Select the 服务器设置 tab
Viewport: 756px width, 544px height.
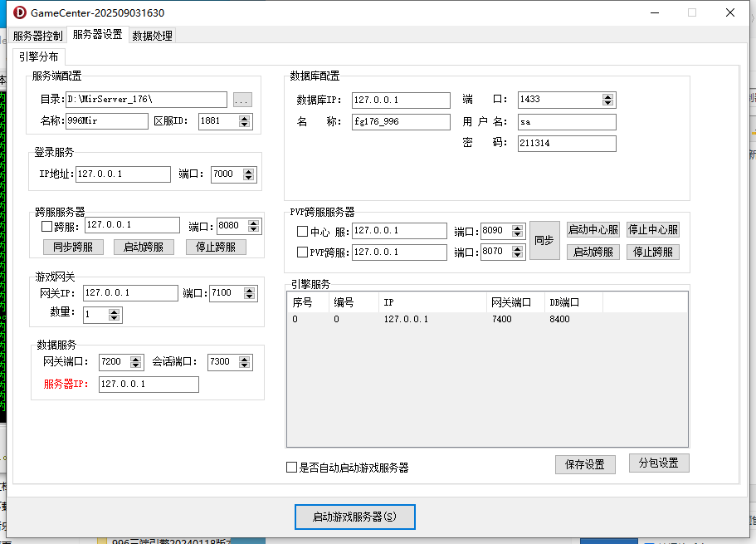pyautogui.click(x=97, y=35)
